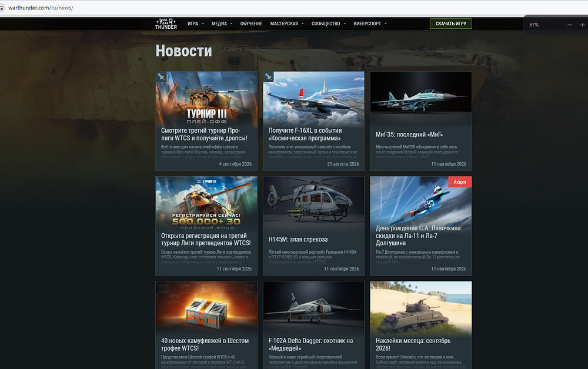
Task: Click "Первый в мире серийный сверхзвуковой" description
Action: (x=312, y=361)
